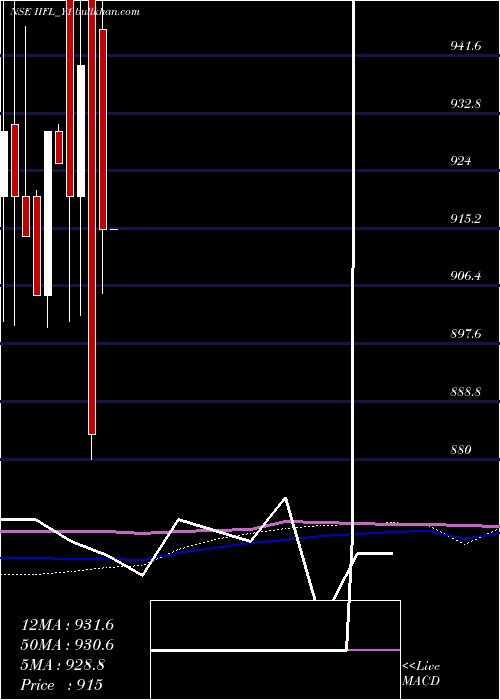Image resolution: width=500 pixels, height=700 pixels.
Task: Click the 915.2 price axis label
Action: point(466,219)
